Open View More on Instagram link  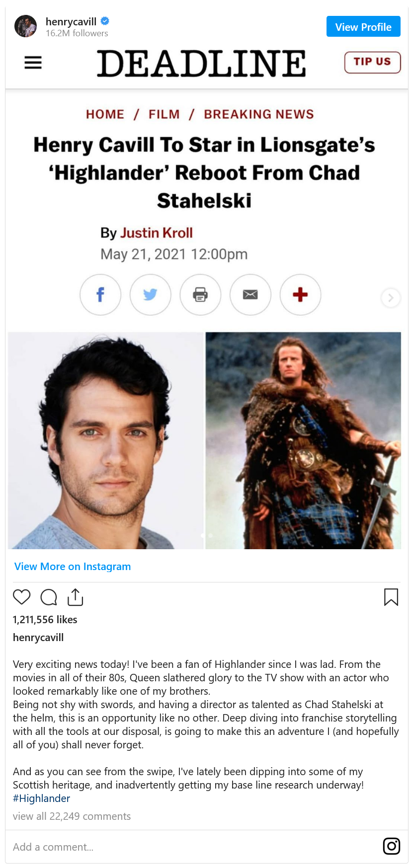73,567
